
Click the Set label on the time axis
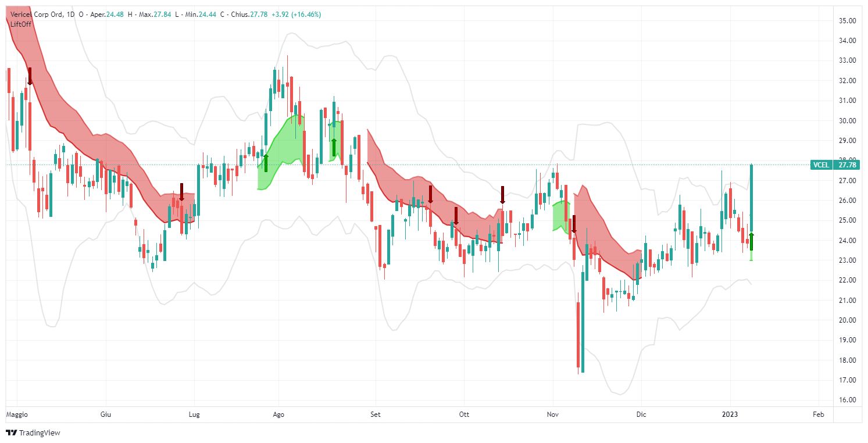375,415
